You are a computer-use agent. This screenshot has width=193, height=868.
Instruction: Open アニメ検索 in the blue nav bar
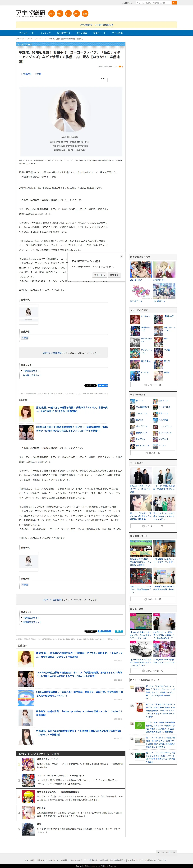(82, 33)
